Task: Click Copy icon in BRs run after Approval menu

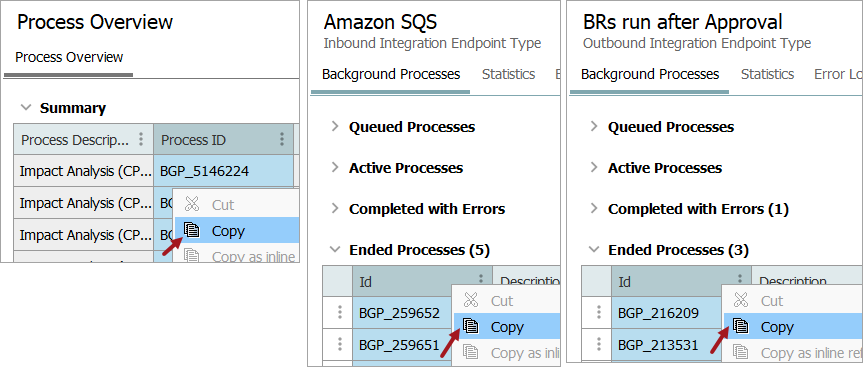Action: (740, 327)
